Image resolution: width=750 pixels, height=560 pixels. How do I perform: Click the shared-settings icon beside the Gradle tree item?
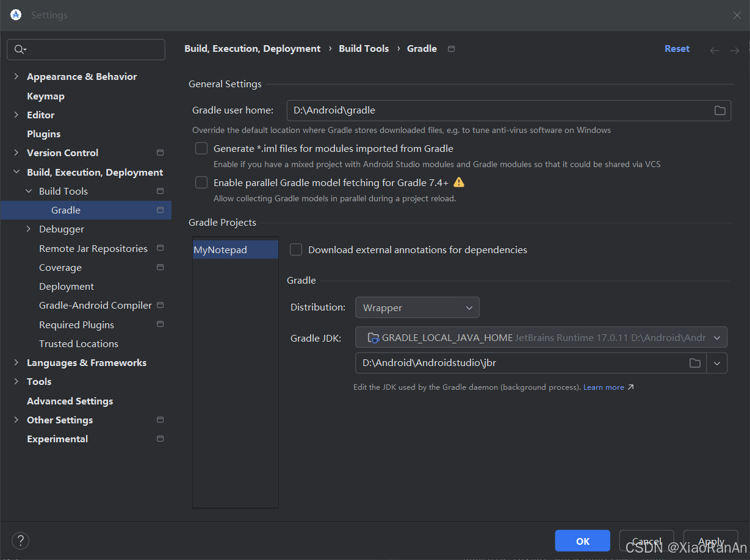point(160,210)
